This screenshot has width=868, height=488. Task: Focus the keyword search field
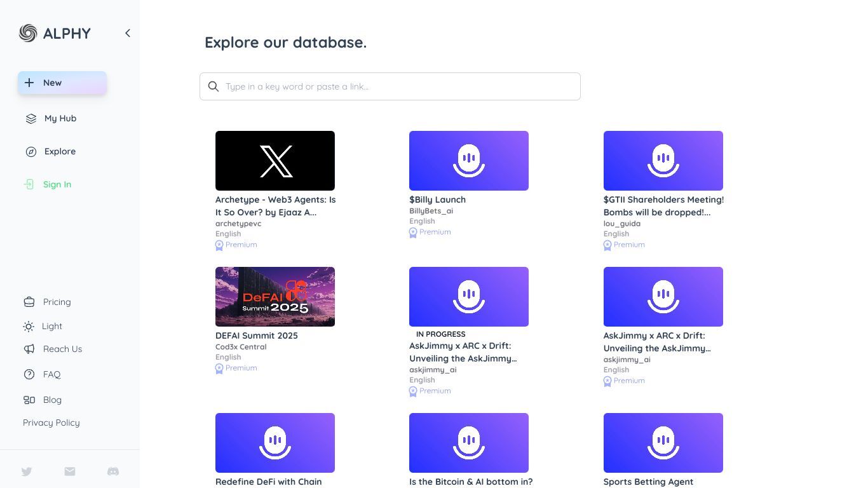click(x=390, y=86)
